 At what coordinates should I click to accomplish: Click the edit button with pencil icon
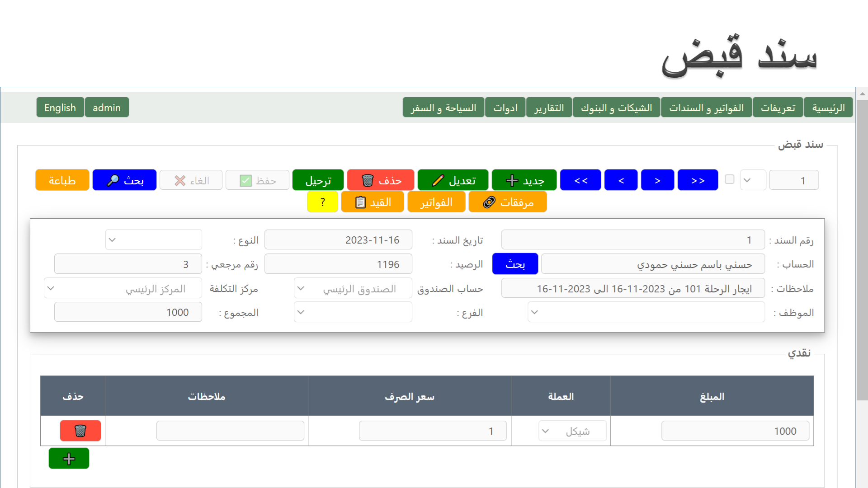click(x=453, y=180)
